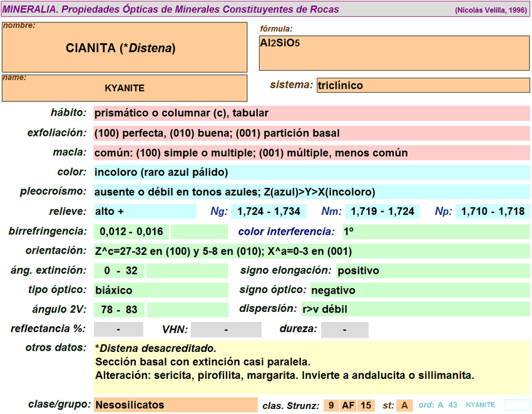Click the English name field KYANITE
The image size is (532, 414).
[125, 88]
